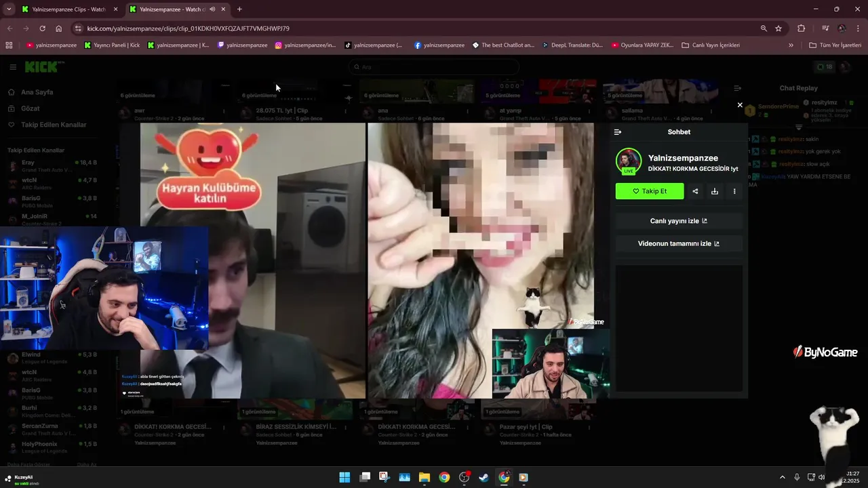Screen dimensions: 868x488
Task: Open volume control in tray
Action: point(821,477)
